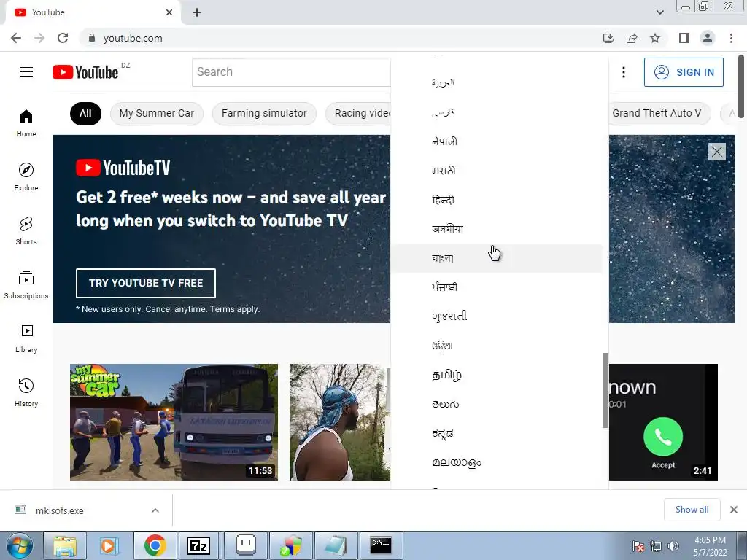The image size is (747, 560).
Task: Open 7-Zip from taskbar
Action: tap(198, 545)
